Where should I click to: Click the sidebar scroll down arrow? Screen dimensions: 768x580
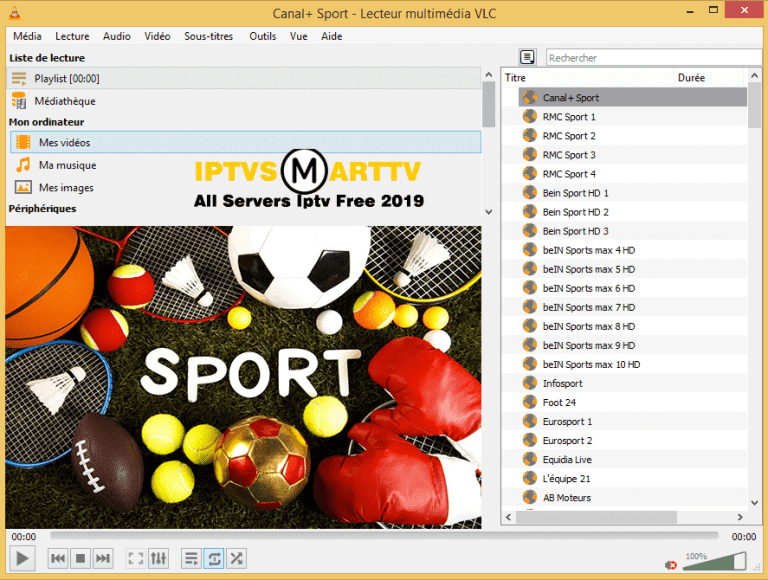488,212
